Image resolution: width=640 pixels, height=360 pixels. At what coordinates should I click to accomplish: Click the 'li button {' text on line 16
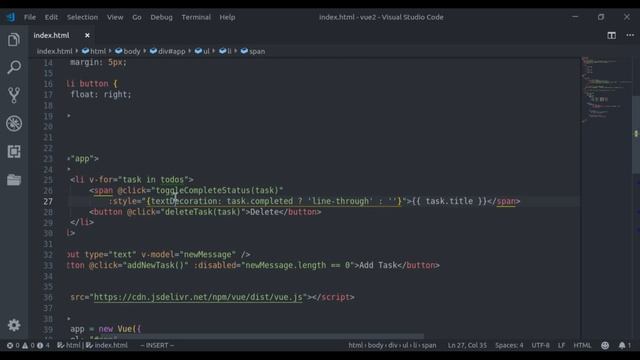[92, 84]
